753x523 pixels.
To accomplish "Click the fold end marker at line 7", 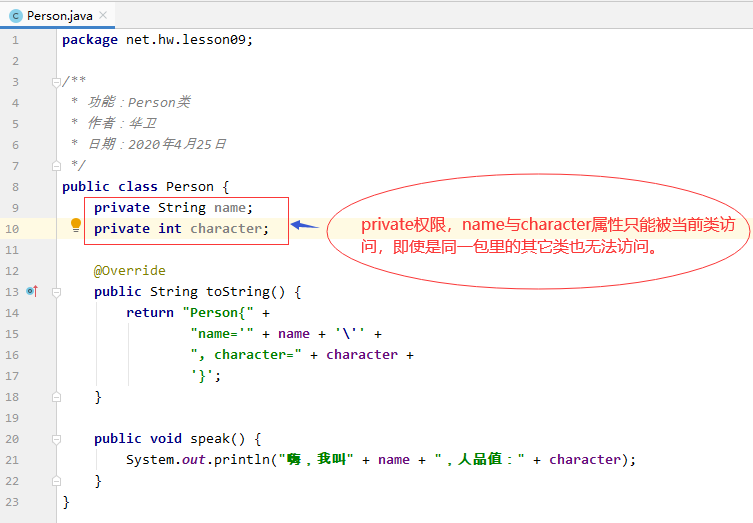I will [x=56, y=166].
